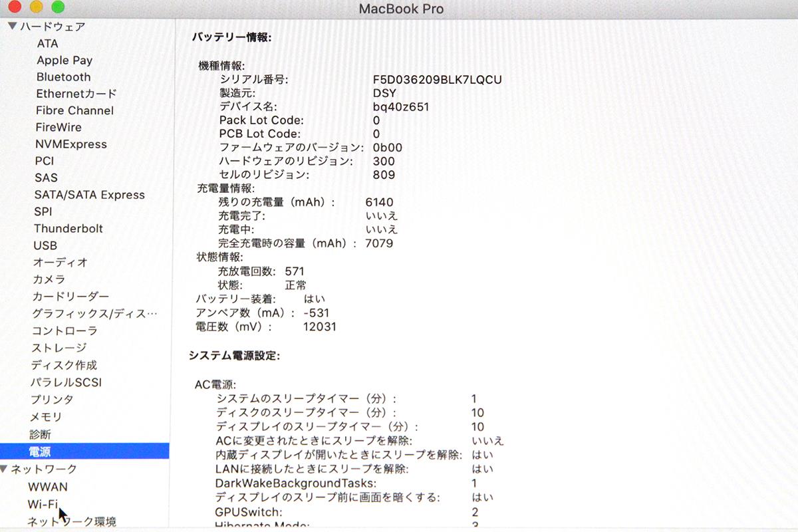
Task: Click cycle count value 571
Action: tap(295, 271)
